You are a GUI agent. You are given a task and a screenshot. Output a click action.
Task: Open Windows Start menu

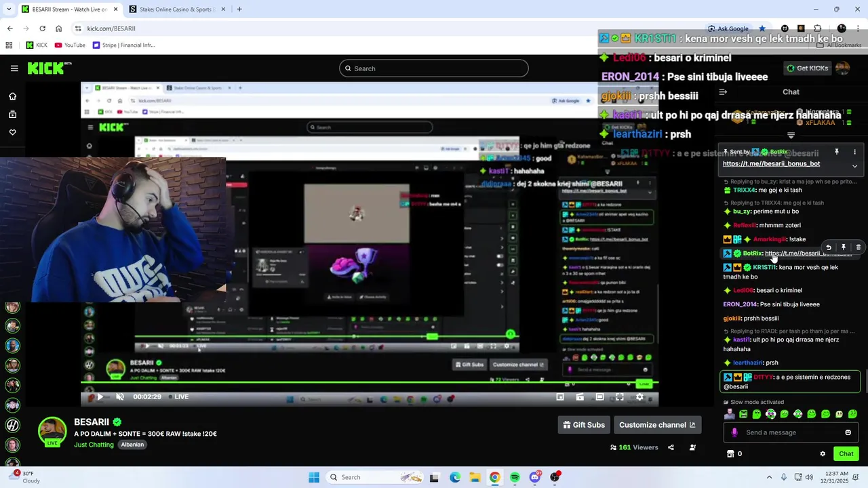pos(314,477)
